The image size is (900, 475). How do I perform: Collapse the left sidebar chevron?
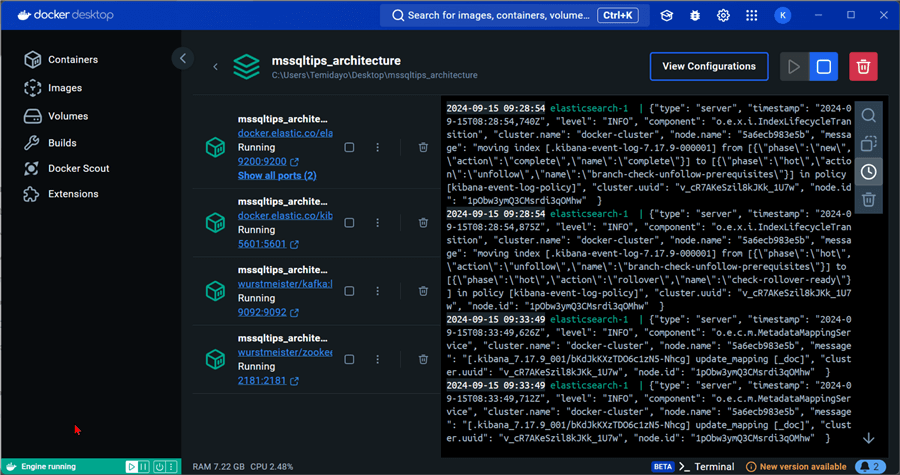click(182, 59)
